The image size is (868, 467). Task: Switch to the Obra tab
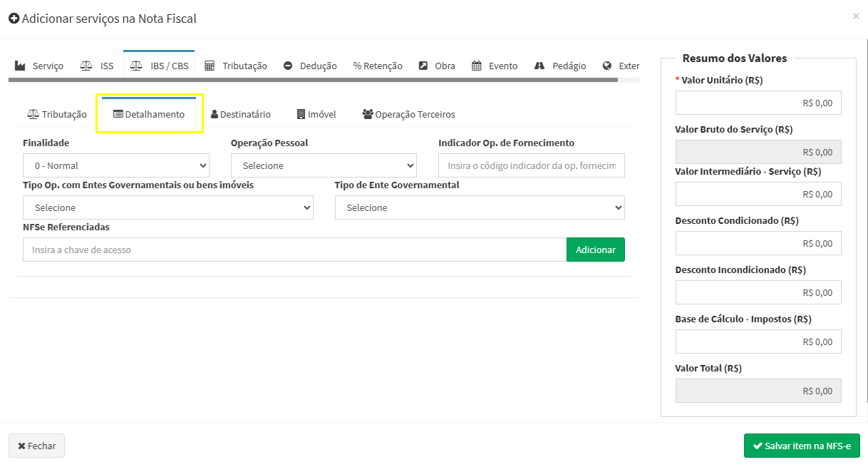point(437,66)
